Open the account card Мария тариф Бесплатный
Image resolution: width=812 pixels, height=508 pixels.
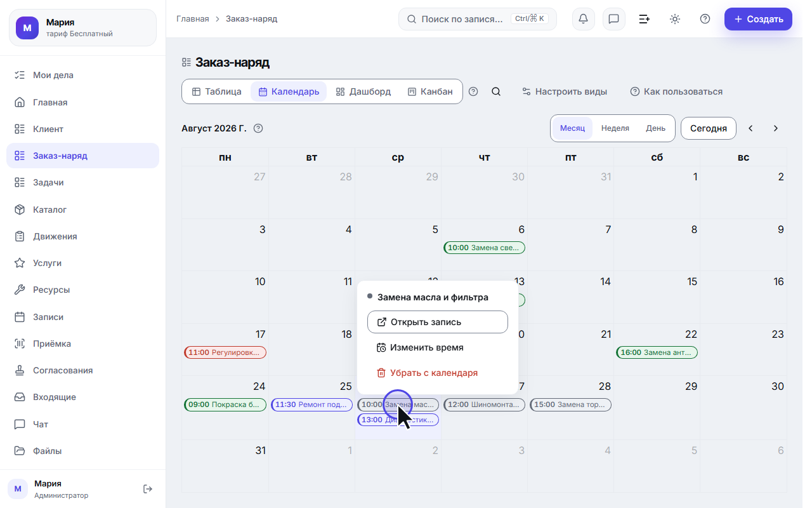[82, 27]
